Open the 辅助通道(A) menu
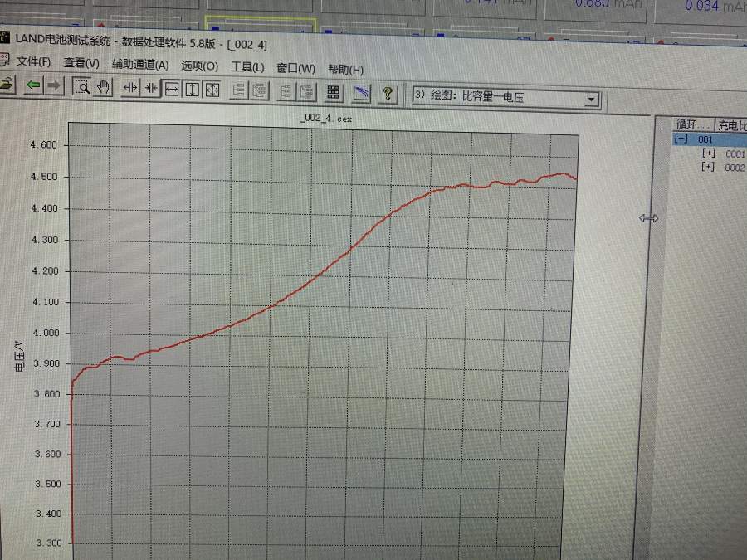 pyautogui.click(x=140, y=65)
